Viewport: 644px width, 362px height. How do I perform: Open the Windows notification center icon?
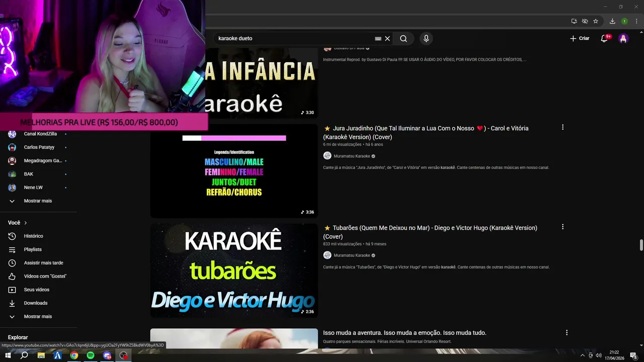pos(633,355)
